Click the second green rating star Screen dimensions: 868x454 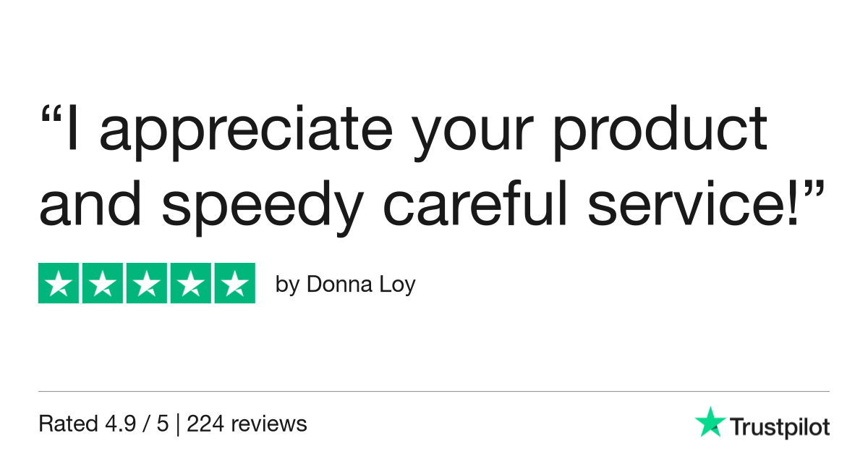[103, 283]
